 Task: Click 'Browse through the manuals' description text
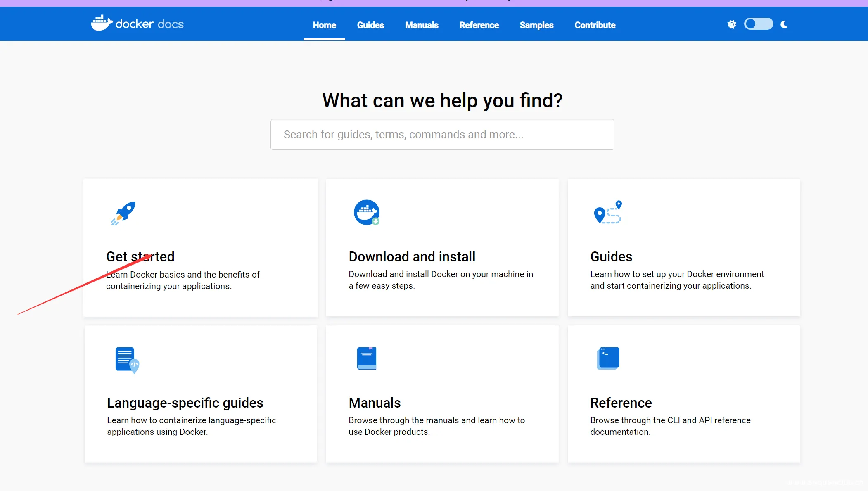(x=436, y=426)
